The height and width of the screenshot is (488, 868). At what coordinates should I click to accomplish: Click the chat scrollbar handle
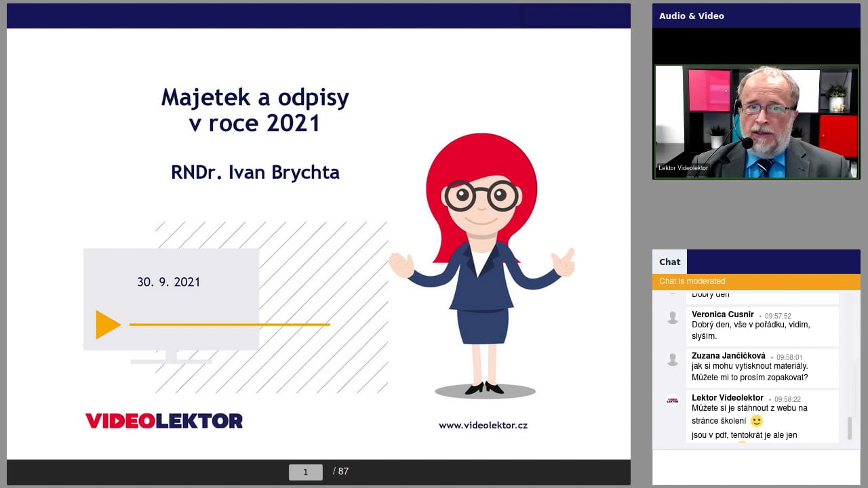coord(849,429)
